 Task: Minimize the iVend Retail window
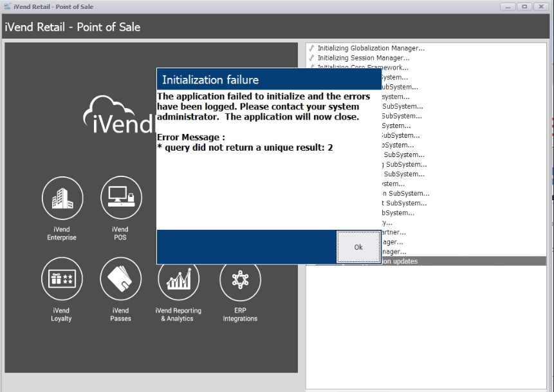[x=508, y=6]
